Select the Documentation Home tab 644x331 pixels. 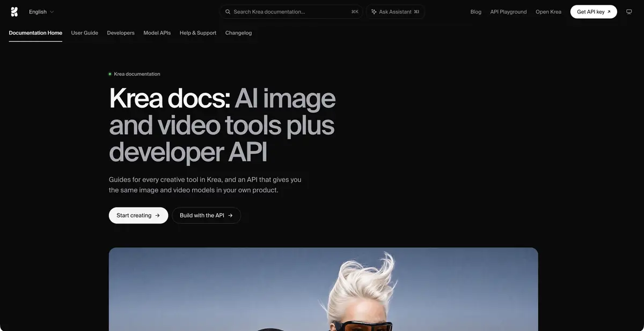[35, 33]
